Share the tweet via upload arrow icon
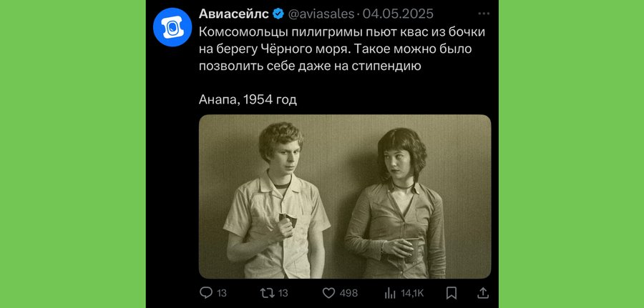 (x=483, y=292)
